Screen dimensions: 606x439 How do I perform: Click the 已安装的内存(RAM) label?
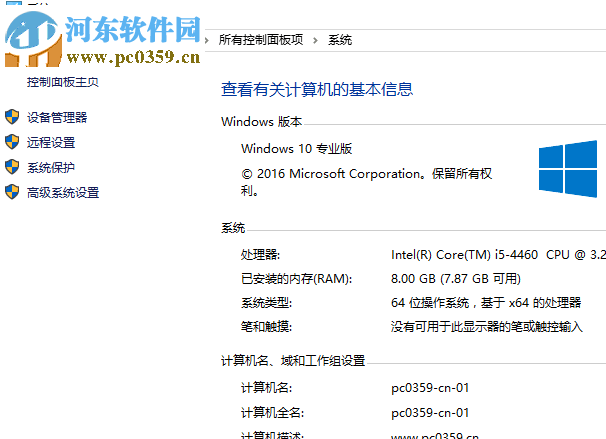pos(296,279)
